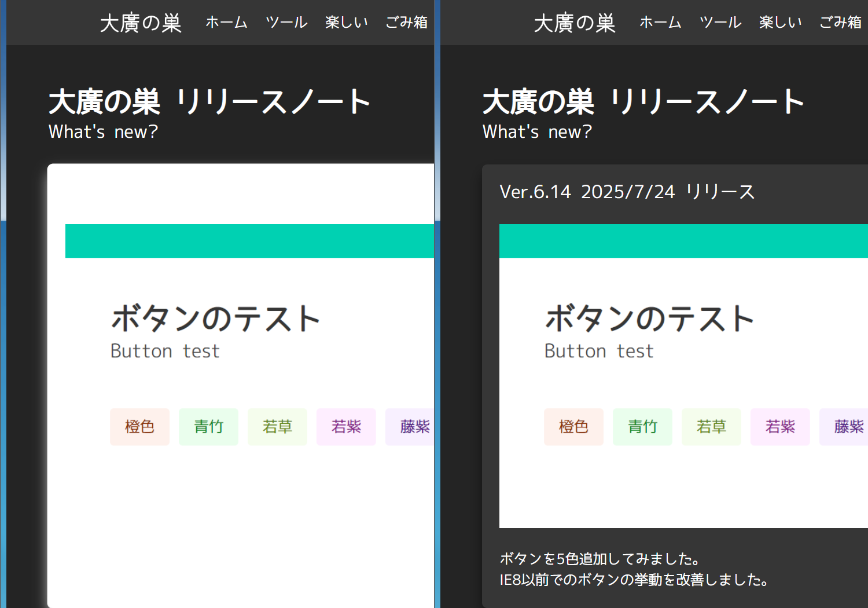
Task: Click the 大廣の巣 site title in right pane
Action: 575,23
